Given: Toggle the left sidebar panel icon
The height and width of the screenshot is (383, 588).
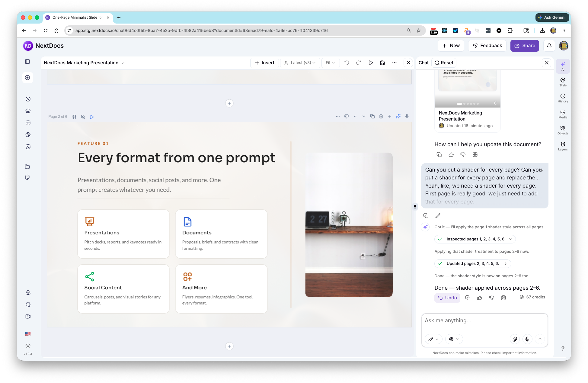Looking at the screenshot, I should click(x=27, y=62).
